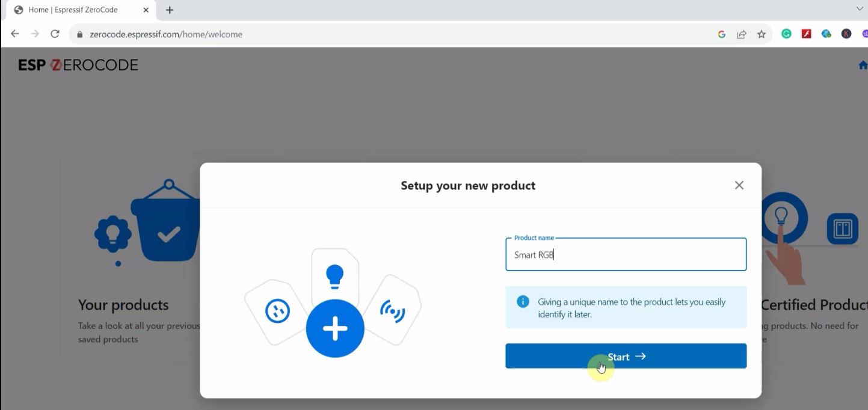
Task: Click the blue plus circle icon
Action: tap(335, 328)
